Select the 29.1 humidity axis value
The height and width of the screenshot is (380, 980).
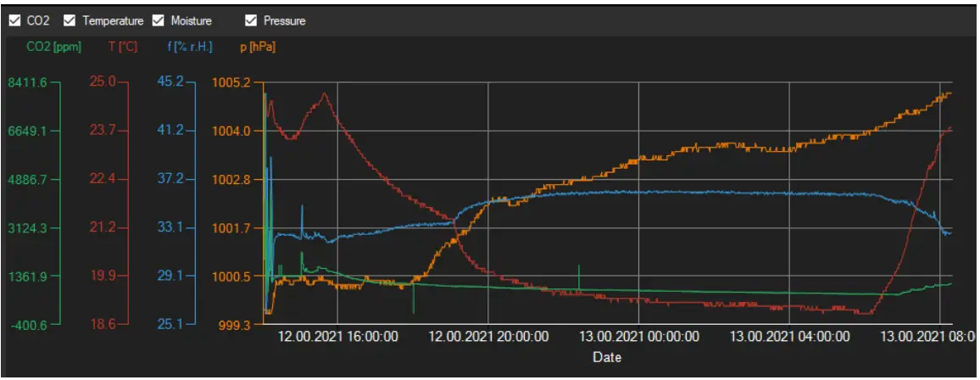coord(170,277)
